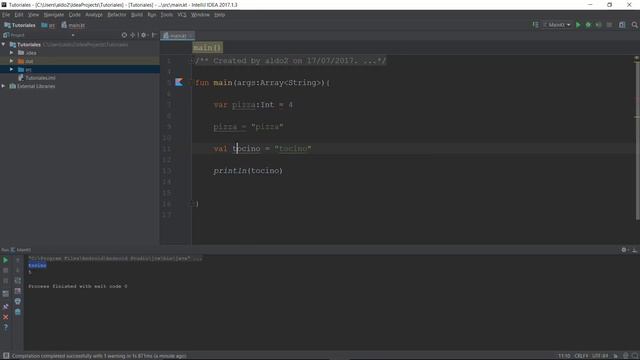Click the Make Project icon beside run configuration
Image resolution: width=640 pixels, height=360 pixels.
click(x=535, y=25)
